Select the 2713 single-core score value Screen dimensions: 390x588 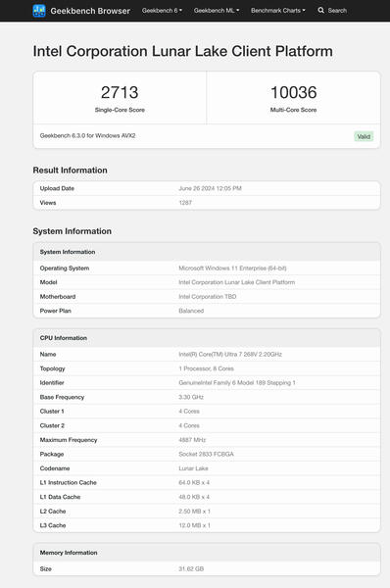(x=120, y=92)
